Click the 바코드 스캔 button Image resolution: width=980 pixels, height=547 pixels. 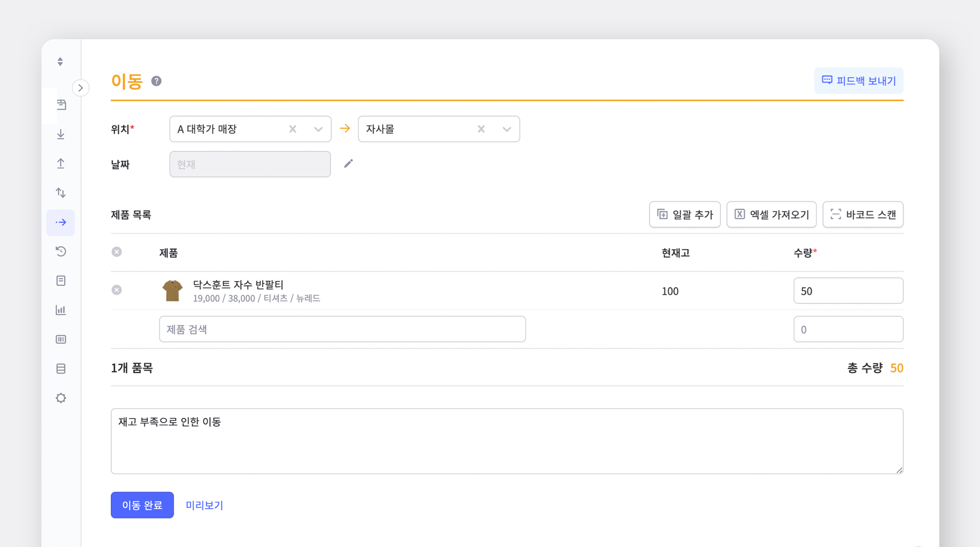pyautogui.click(x=863, y=214)
